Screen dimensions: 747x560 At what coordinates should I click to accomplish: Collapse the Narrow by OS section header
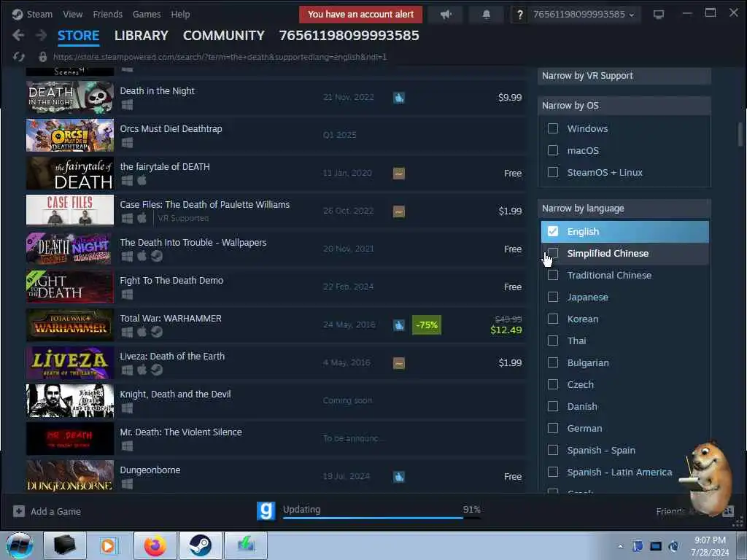pyautogui.click(x=624, y=106)
